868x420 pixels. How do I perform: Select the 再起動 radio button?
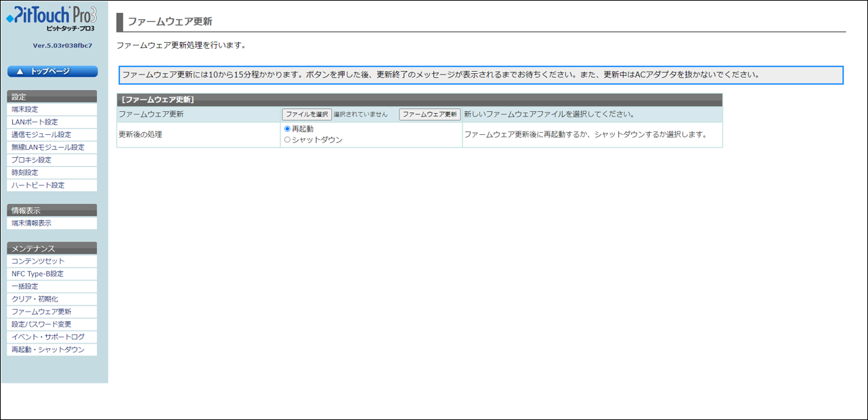coord(287,129)
